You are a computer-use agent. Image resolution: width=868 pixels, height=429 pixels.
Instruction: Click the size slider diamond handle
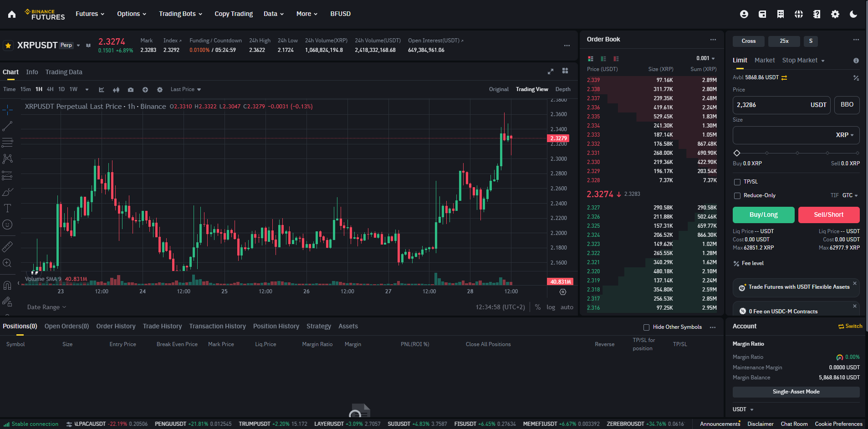[x=737, y=153]
